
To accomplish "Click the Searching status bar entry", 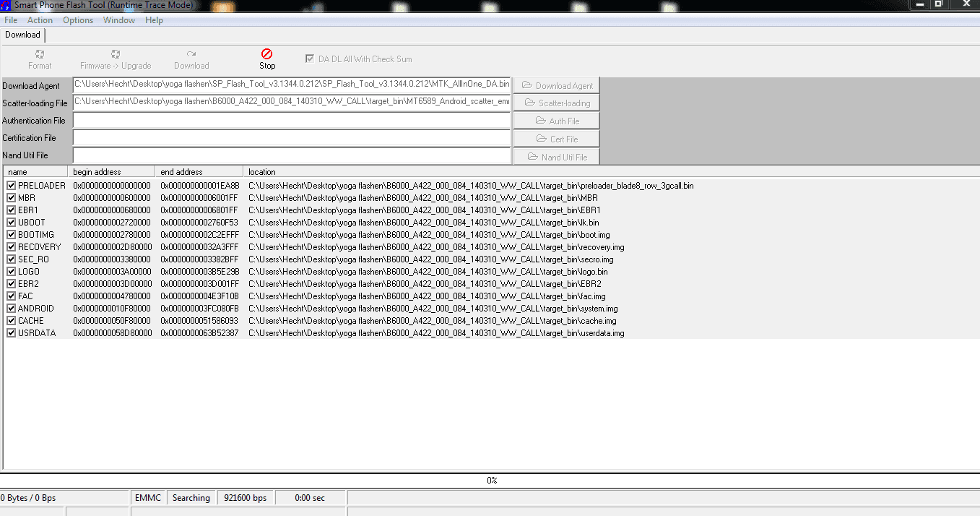I will 191,498.
